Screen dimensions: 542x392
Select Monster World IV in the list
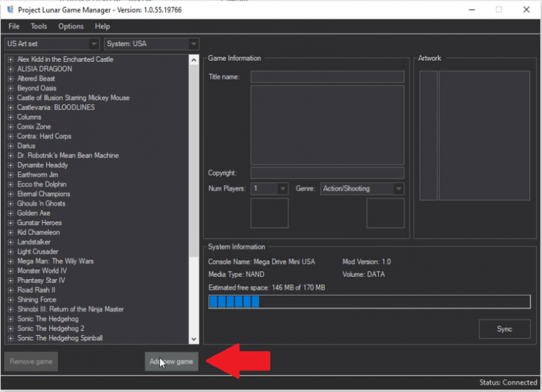[x=42, y=271]
